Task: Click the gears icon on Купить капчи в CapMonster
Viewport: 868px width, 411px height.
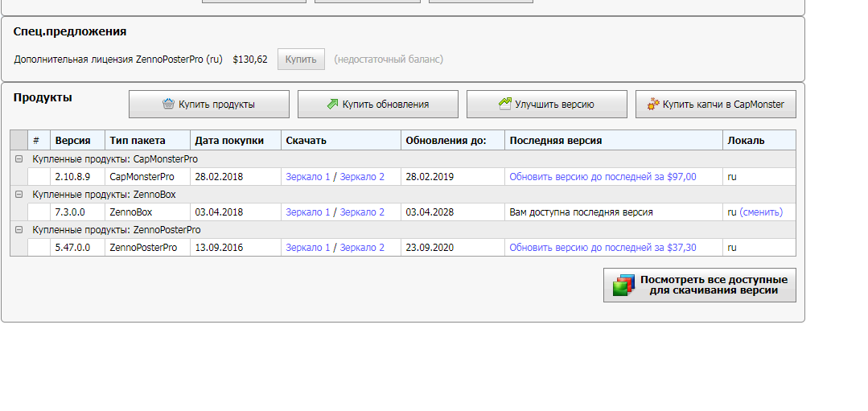Action: pos(653,104)
